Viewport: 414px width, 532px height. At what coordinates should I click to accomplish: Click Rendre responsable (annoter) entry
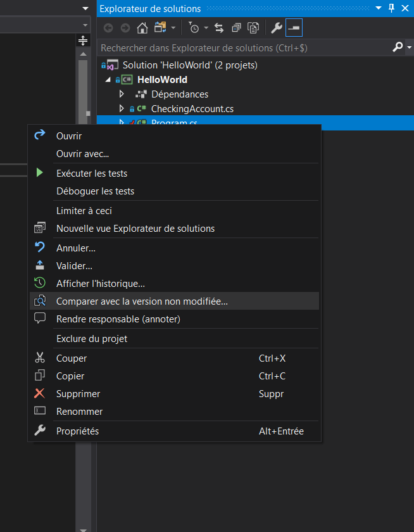pyautogui.click(x=174, y=319)
